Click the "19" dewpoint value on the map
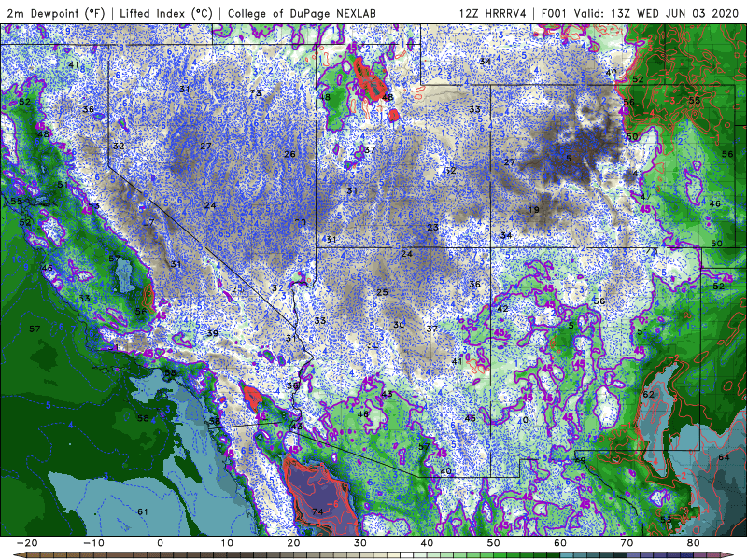 (533, 209)
